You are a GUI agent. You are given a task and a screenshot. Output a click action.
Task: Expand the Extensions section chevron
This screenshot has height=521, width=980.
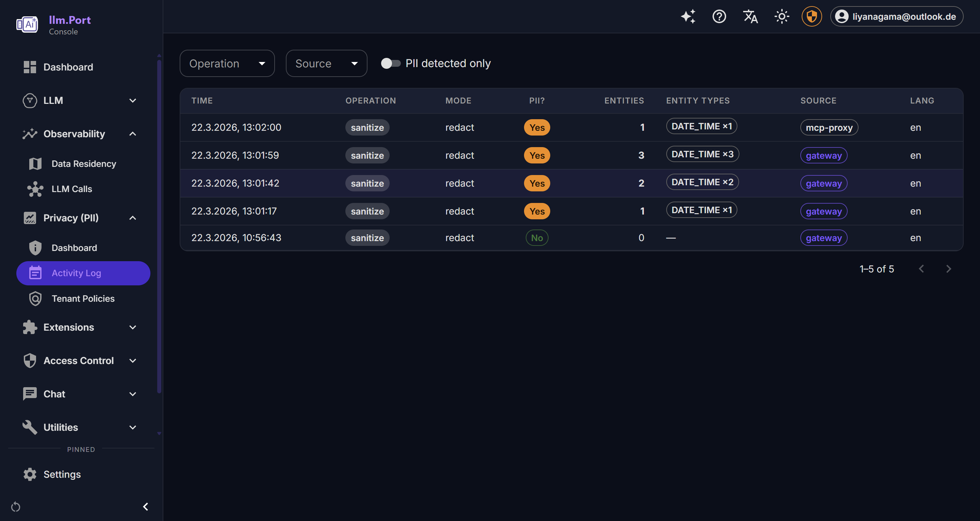(x=132, y=327)
